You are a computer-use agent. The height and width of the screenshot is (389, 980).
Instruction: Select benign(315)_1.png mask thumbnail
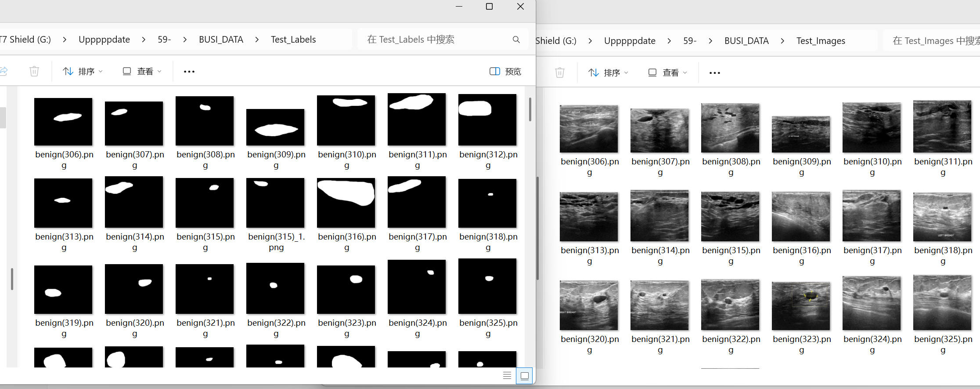click(275, 203)
